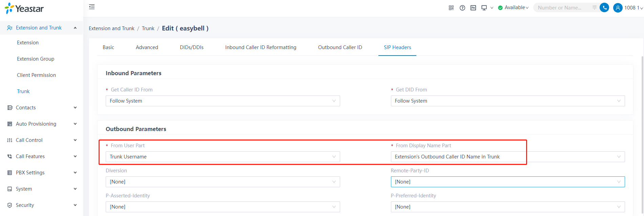Switch to Inbound Caller ID Reformatting tab
Image resolution: width=644 pixels, height=216 pixels.
point(261,47)
